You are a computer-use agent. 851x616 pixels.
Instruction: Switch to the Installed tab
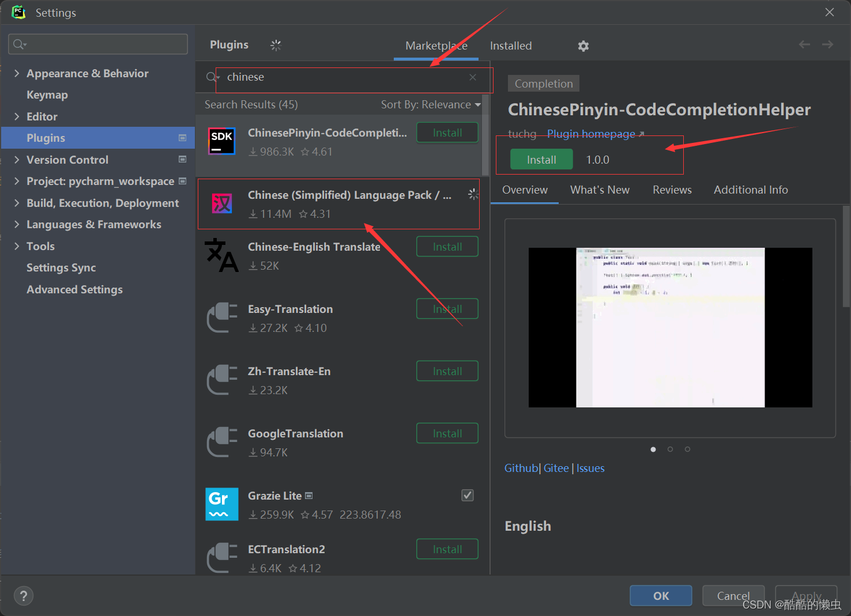[510, 46]
